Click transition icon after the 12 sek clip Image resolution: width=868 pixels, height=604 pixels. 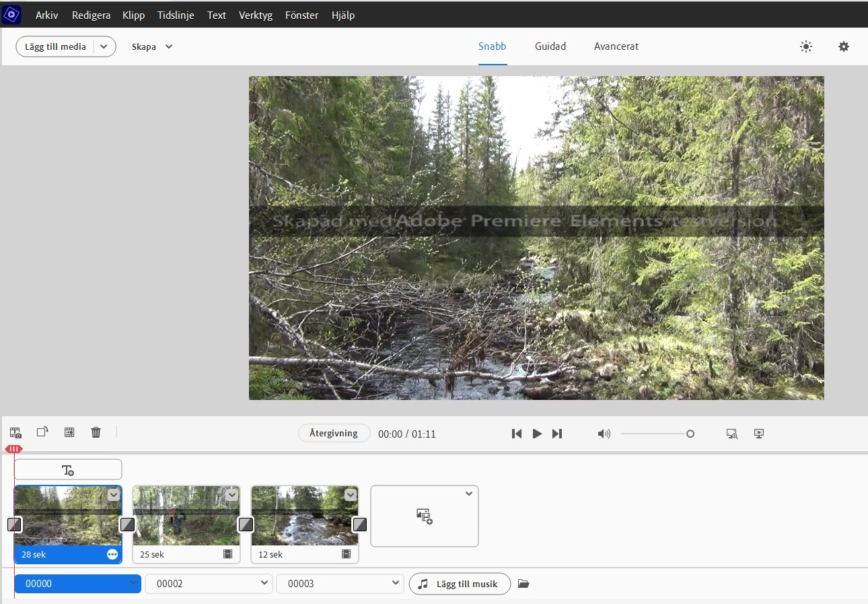(360, 524)
